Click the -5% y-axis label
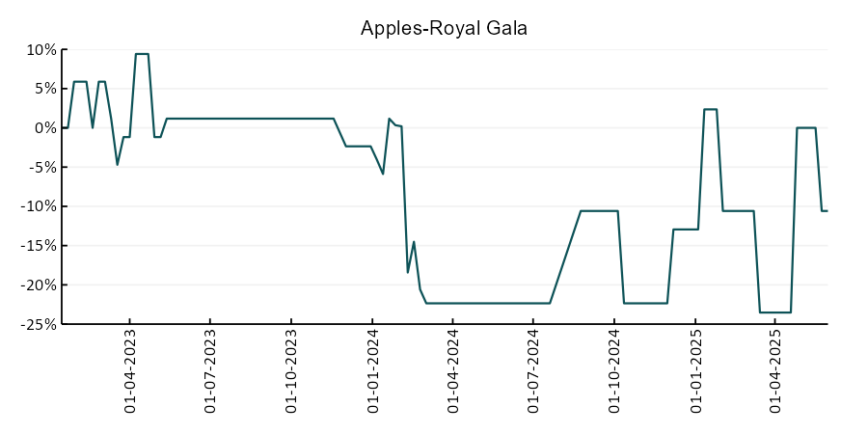This screenshot has height=434, width=868. point(43,167)
